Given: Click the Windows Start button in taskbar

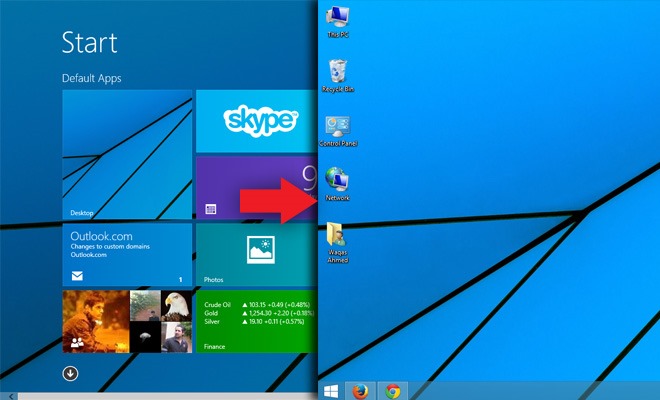Looking at the screenshot, I should [331, 391].
